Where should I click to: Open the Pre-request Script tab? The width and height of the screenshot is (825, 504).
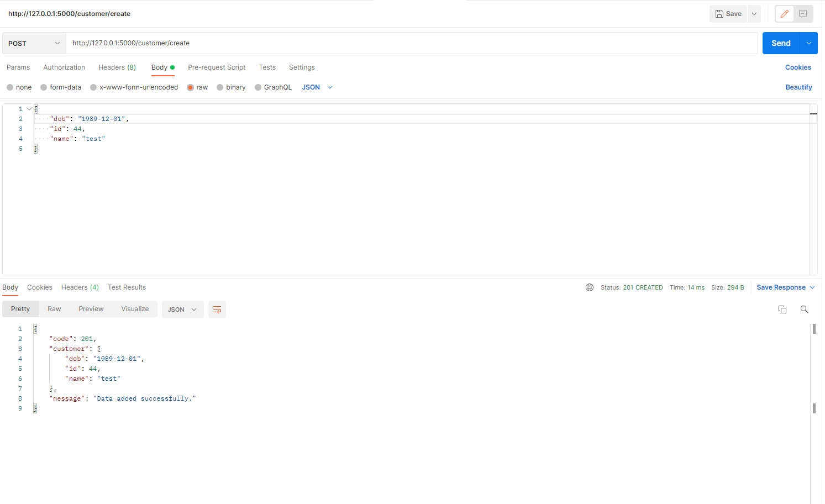pyautogui.click(x=217, y=67)
